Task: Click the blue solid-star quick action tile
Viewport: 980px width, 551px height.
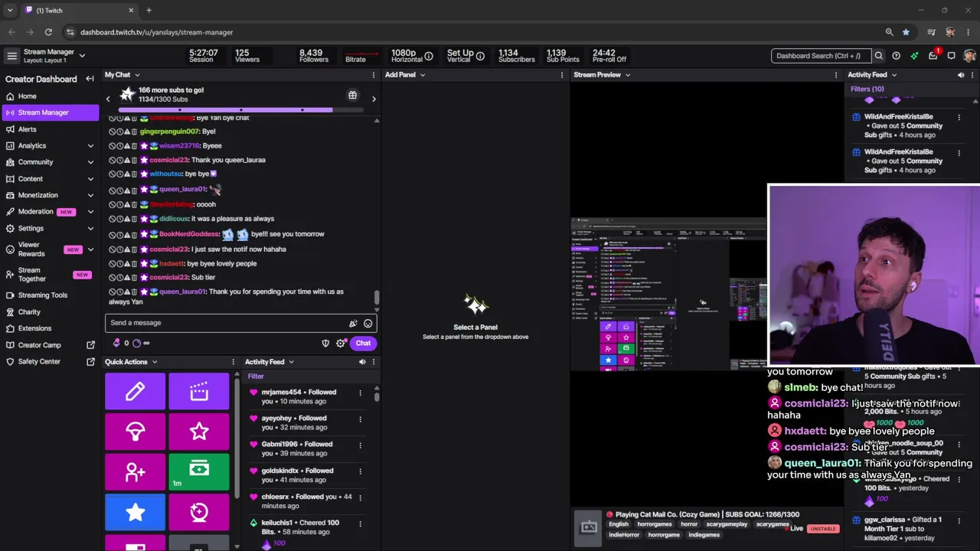Action: tap(135, 512)
